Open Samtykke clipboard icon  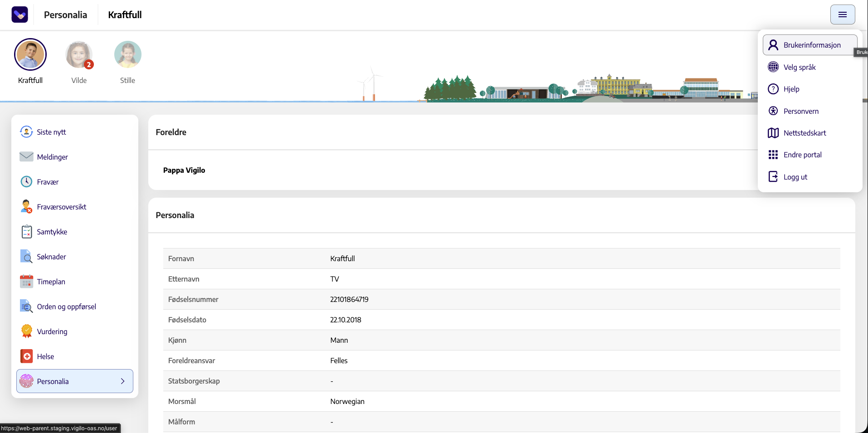27,232
